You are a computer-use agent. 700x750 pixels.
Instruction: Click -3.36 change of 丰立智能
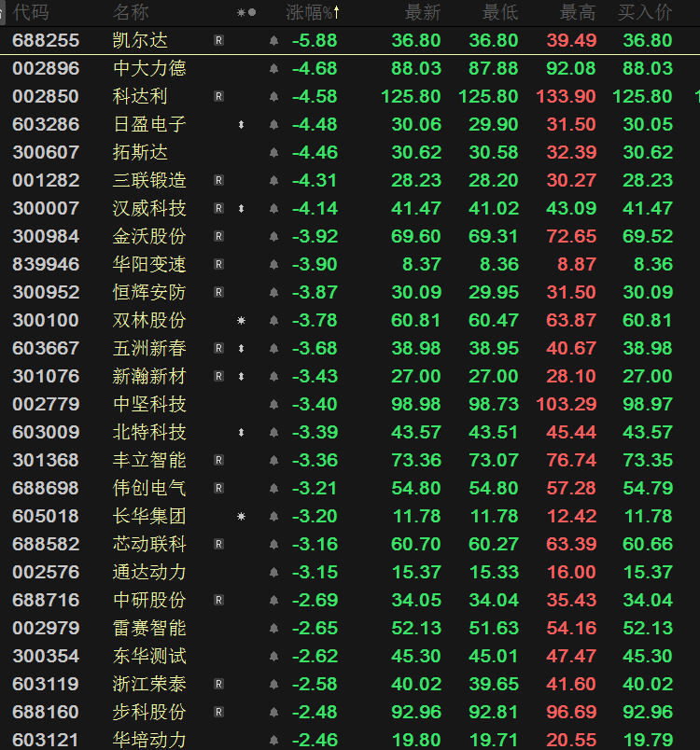click(x=315, y=460)
